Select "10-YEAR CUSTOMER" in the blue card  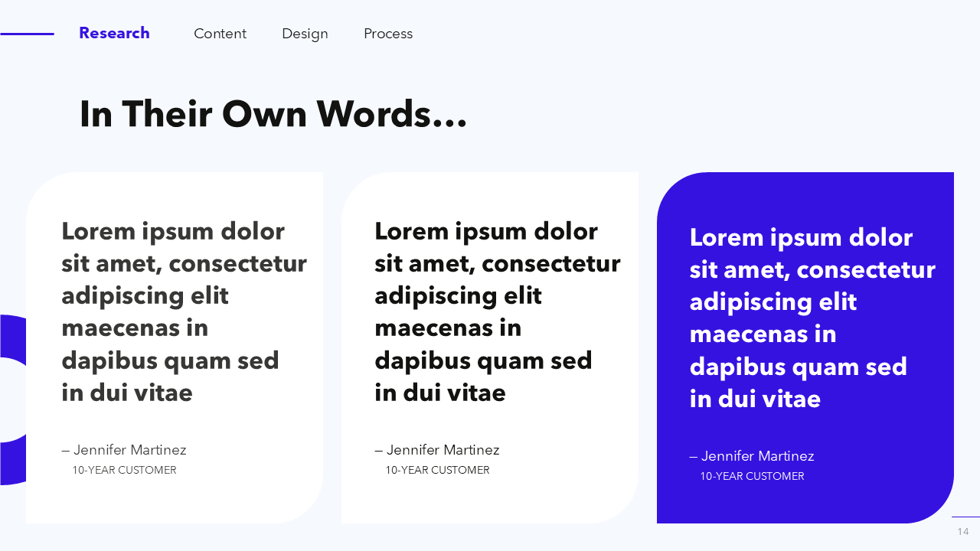coord(752,476)
